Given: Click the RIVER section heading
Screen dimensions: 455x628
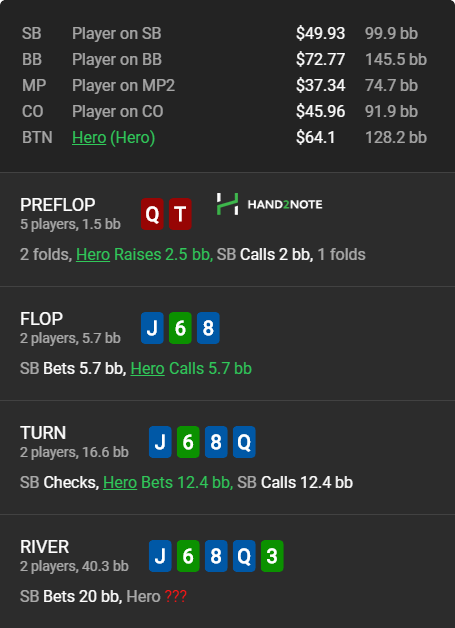Looking at the screenshot, I should pyautogui.click(x=44, y=547).
